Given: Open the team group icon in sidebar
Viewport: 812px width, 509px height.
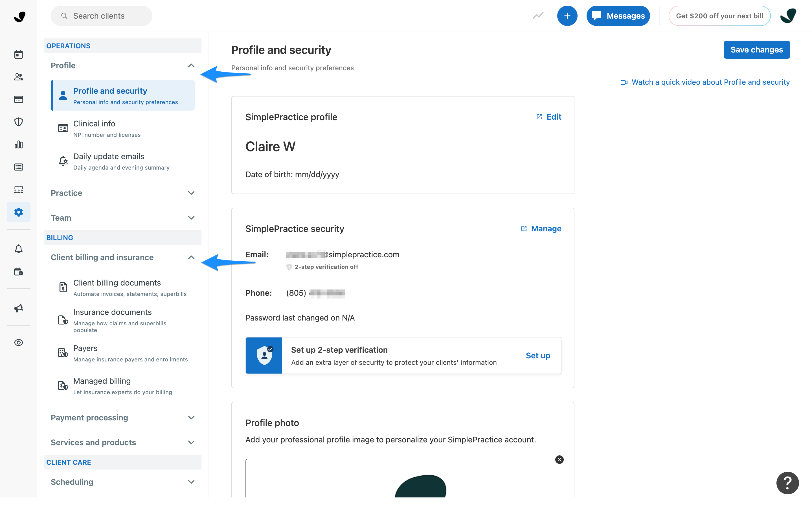Looking at the screenshot, I should (x=19, y=190).
